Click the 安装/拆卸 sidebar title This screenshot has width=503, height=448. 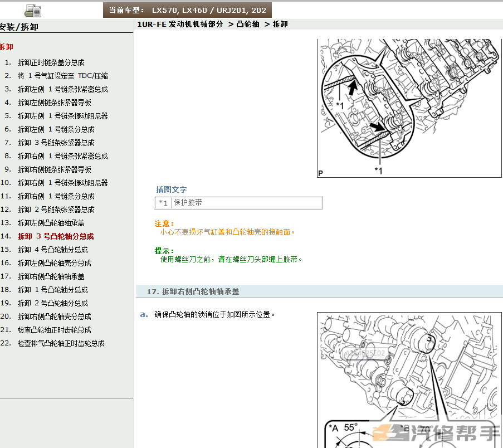pyautogui.click(x=19, y=27)
